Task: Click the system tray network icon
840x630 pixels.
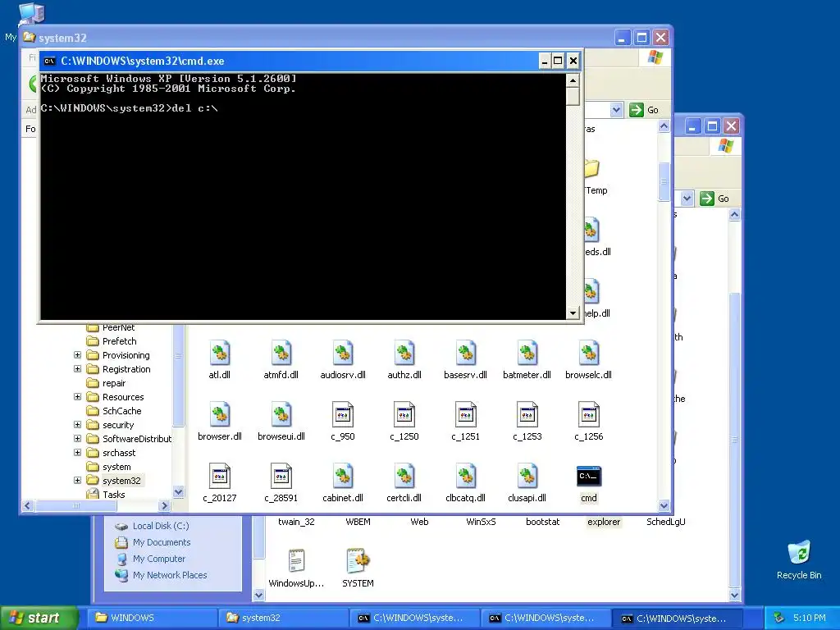Action: 778,618
